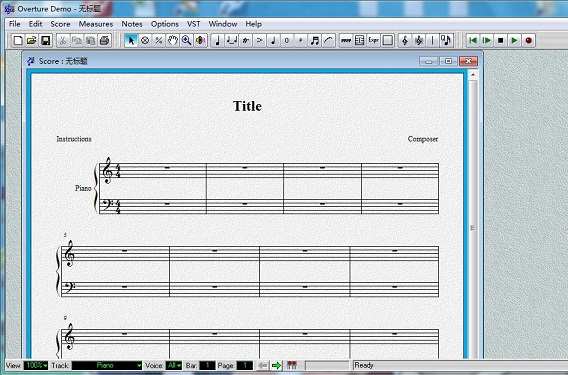Open the Options menu
The height and width of the screenshot is (375, 568).
pyautogui.click(x=165, y=24)
